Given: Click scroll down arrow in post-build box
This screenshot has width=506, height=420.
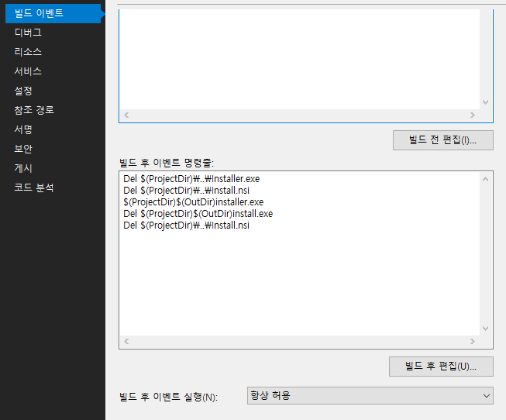Looking at the screenshot, I should point(485,329).
